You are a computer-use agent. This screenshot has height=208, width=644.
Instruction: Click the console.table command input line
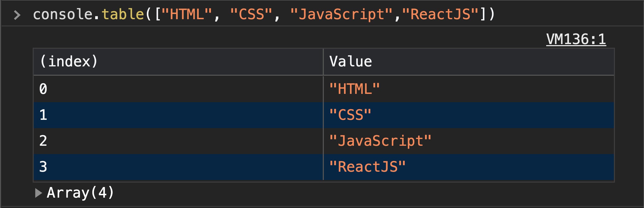tap(264, 14)
